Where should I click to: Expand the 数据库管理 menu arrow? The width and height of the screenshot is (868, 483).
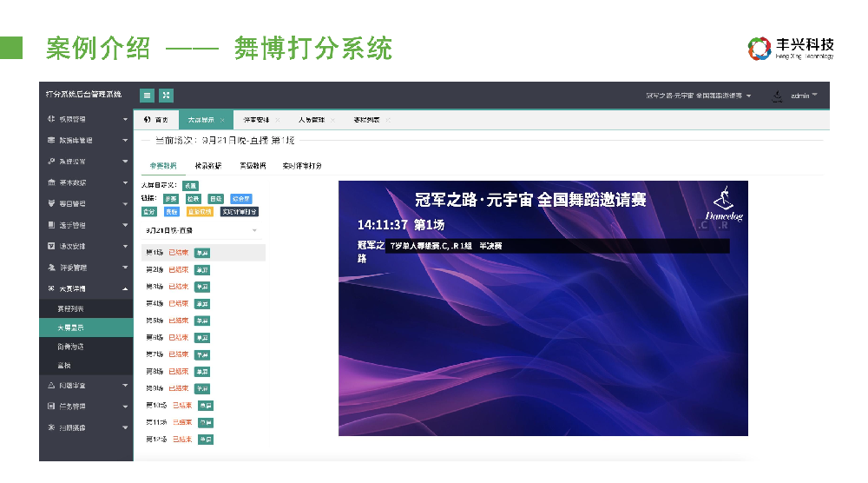(x=125, y=140)
